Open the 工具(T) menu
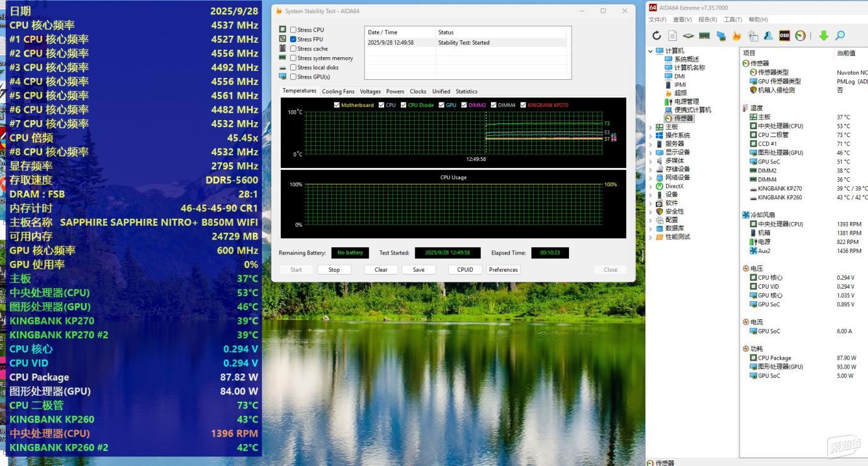 733,19
